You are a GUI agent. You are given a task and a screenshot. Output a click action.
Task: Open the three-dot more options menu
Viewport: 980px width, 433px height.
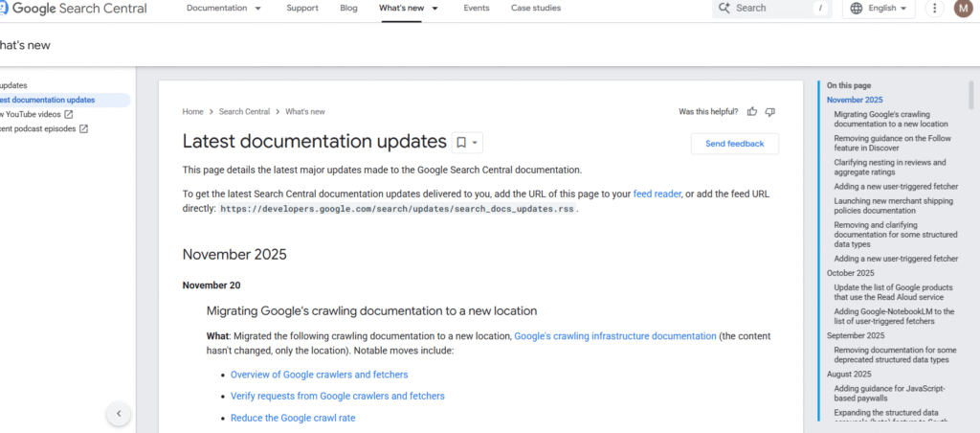pos(935,9)
